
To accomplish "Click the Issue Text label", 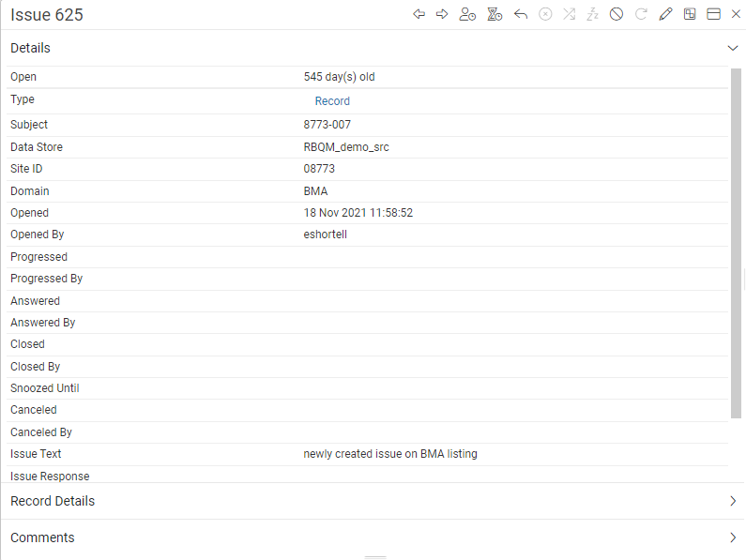I will coord(36,454).
